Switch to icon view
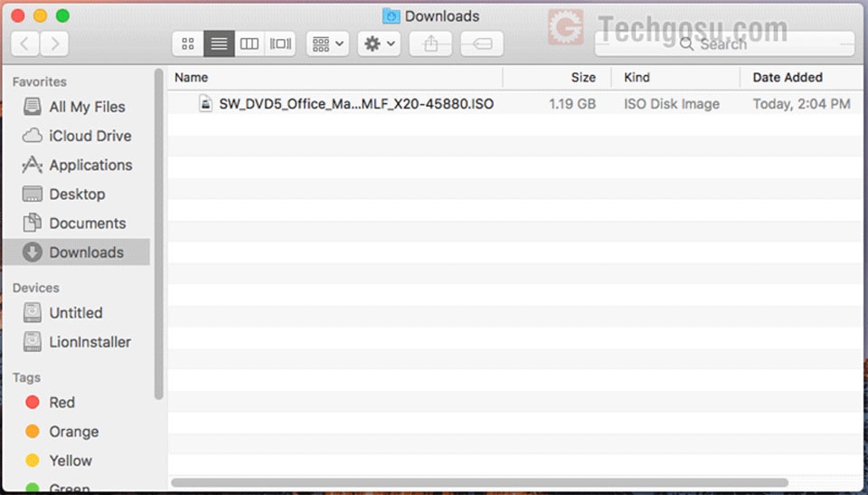This screenshot has width=868, height=495. click(x=188, y=43)
